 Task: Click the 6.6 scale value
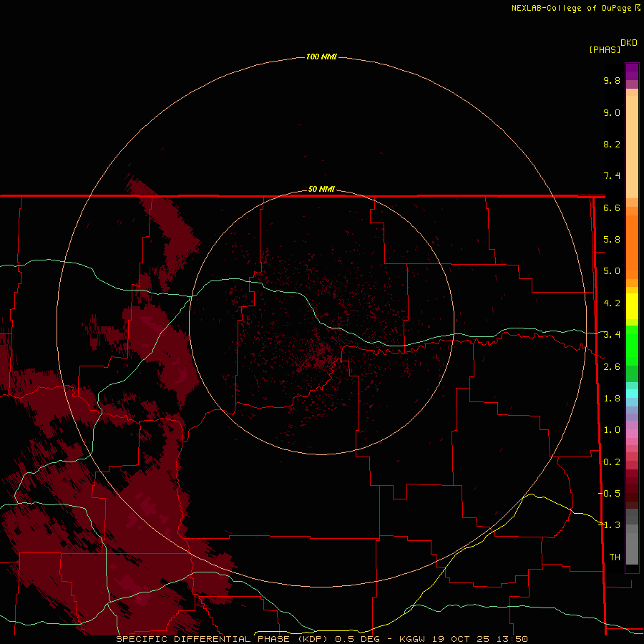click(x=612, y=208)
